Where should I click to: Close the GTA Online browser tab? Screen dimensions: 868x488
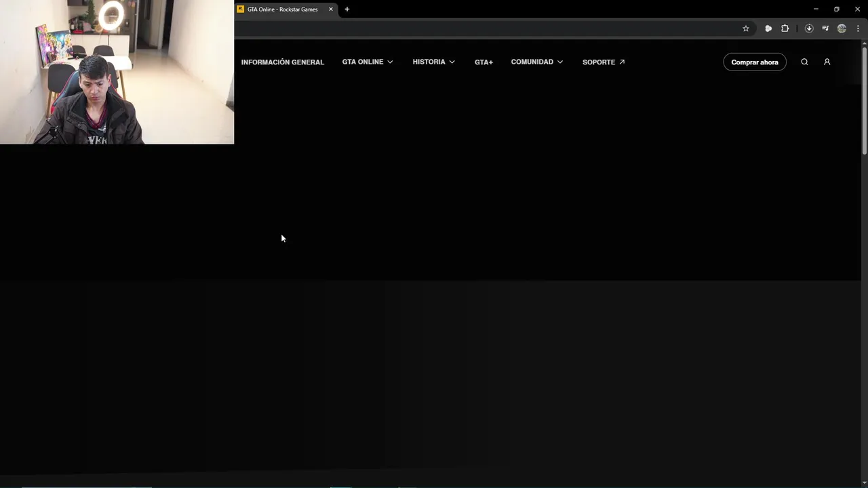(x=331, y=9)
